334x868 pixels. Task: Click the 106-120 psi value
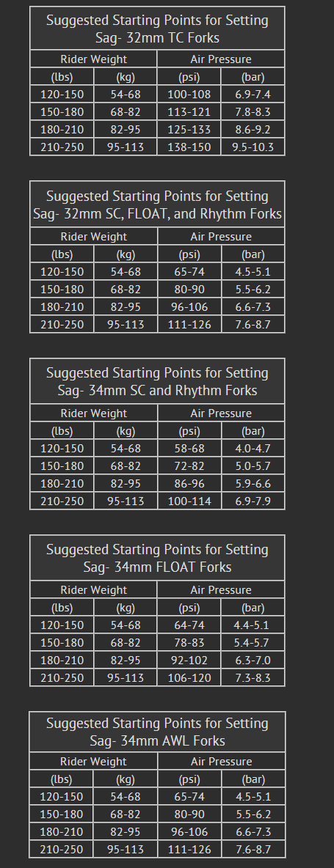pyautogui.click(x=189, y=677)
